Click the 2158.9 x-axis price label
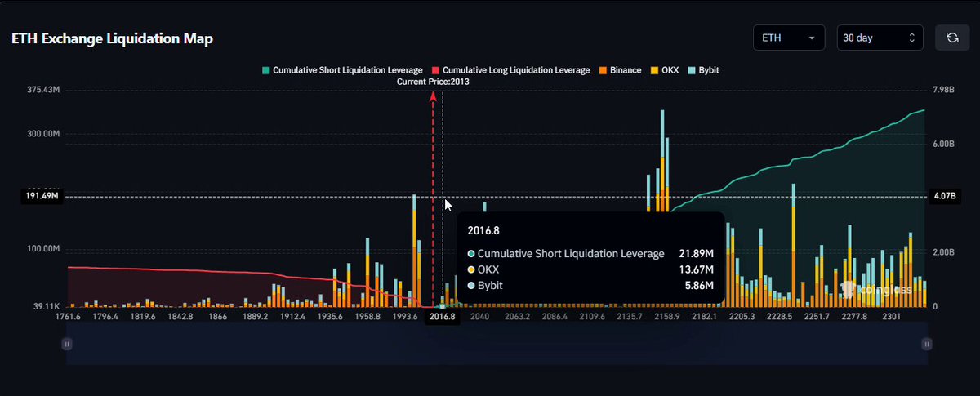Screen dimensions: 980x396 pos(667,316)
